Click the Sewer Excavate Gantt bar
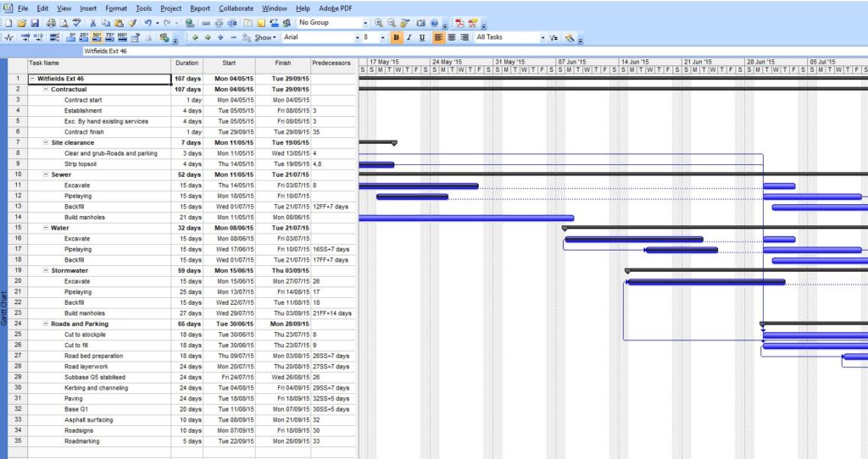This screenshot has height=459, width=868. (418, 185)
